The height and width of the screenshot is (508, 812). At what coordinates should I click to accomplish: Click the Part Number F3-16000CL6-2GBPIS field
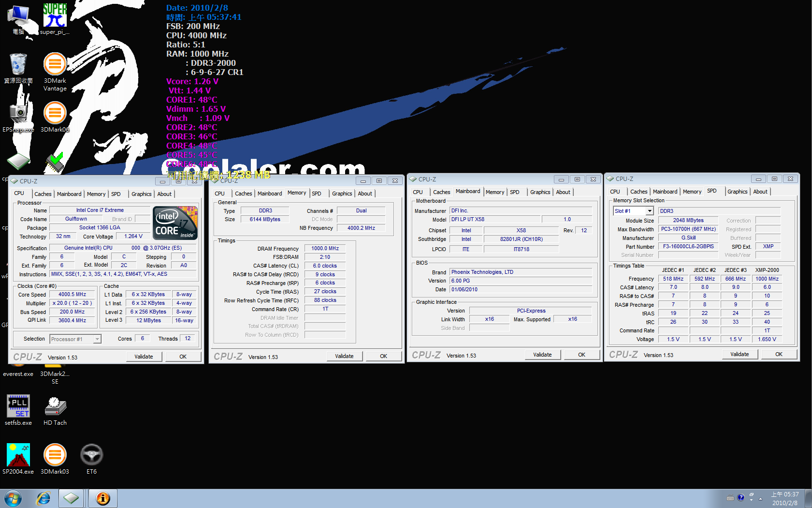(x=688, y=246)
